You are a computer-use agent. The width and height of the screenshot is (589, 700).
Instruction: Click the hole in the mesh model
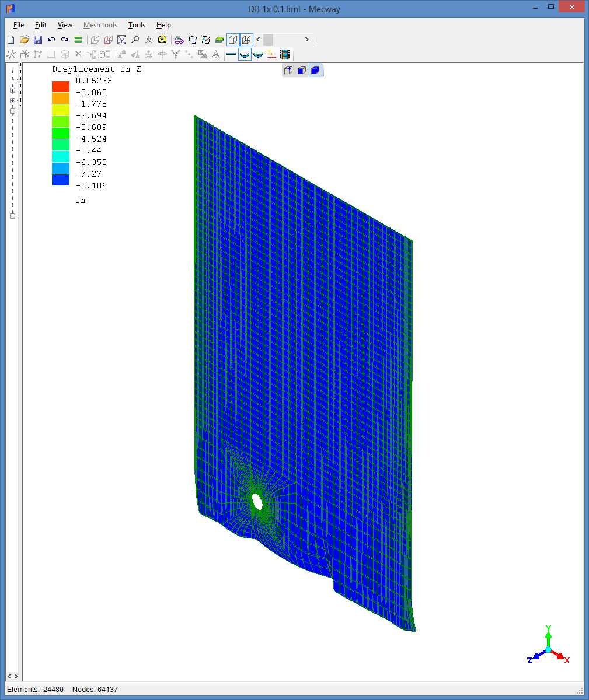pyautogui.click(x=257, y=501)
